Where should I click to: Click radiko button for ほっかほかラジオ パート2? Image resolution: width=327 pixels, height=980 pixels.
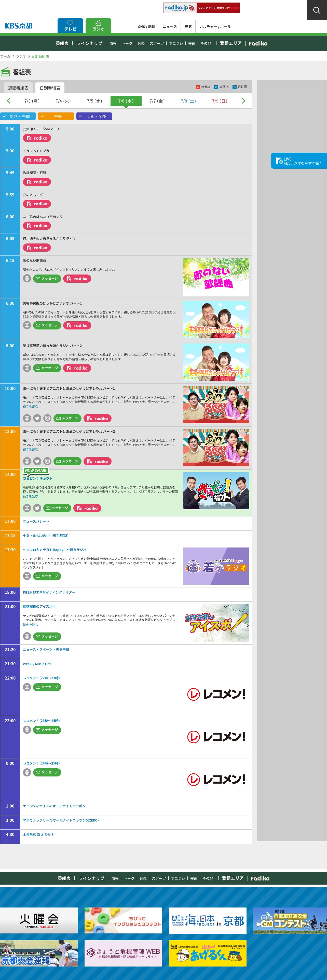[77, 368]
